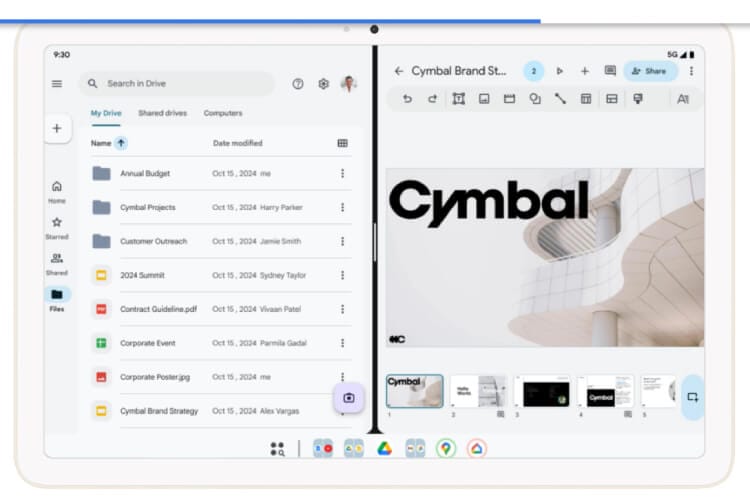Image resolution: width=750 pixels, height=500 pixels.
Task: Switch to the Shared drives tab
Action: [163, 113]
